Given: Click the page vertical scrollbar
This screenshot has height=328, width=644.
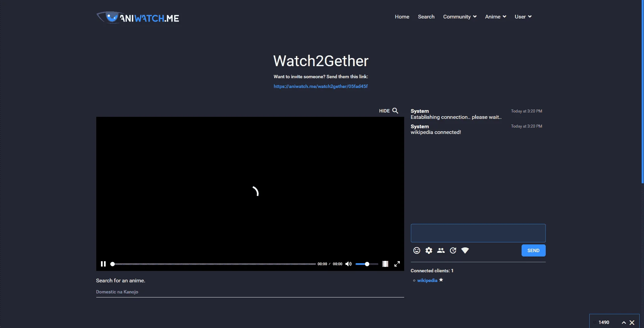Looking at the screenshot, I should pos(642,92).
